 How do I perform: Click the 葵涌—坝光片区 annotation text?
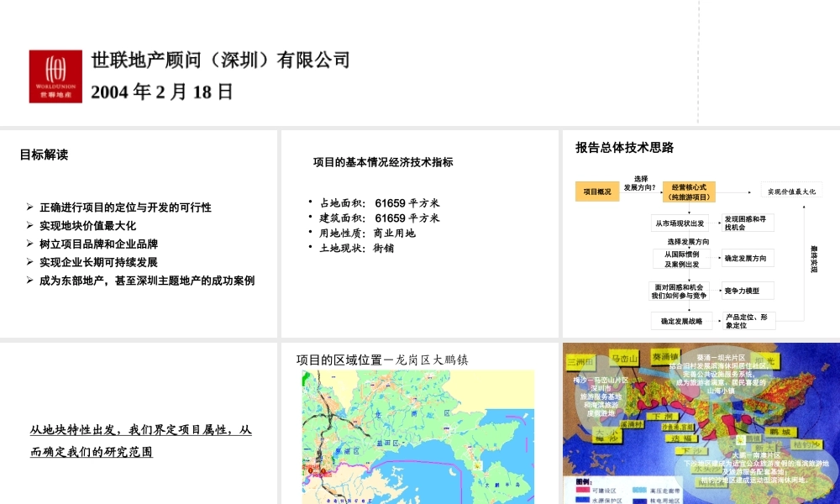[x=721, y=357]
